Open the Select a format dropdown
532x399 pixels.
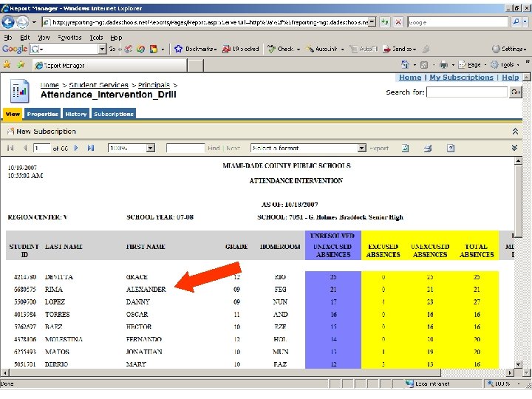tap(360, 148)
